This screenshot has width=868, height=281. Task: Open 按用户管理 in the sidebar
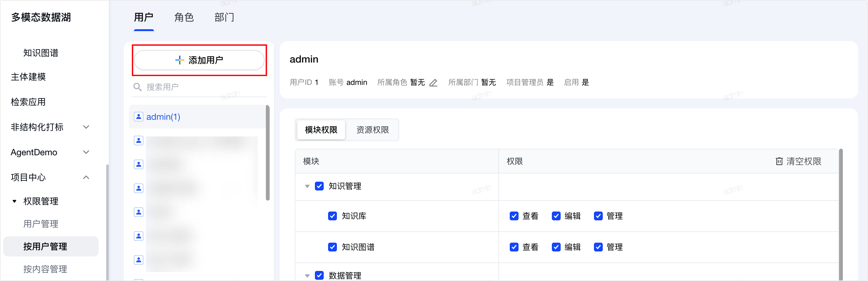pyautogui.click(x=51, y=246)
